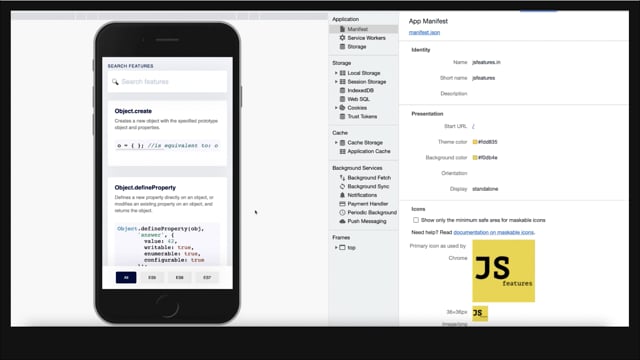Screen dimensions: 640x360
Task: Select IndexedDB in the Storage section
Action: [360, 90]
